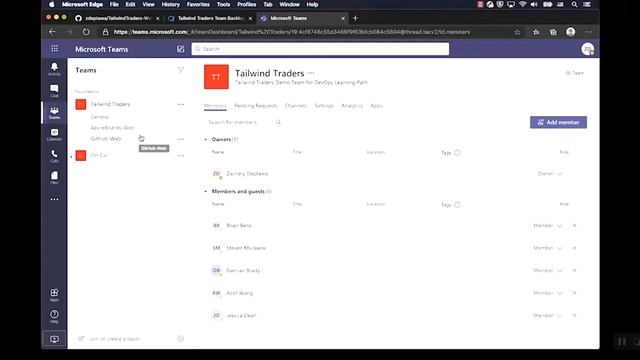Click the Teams top Search box
Screen dimensions: 640x360
click(x=320, y=49)
